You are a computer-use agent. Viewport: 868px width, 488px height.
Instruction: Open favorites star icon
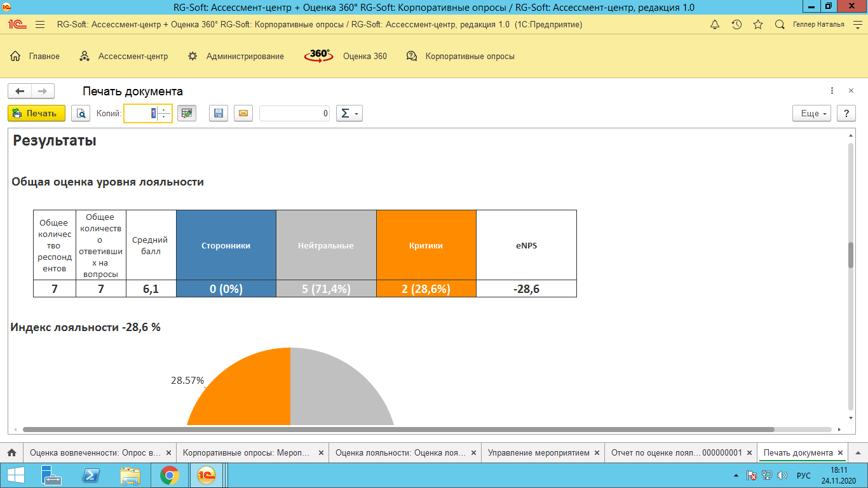coord(758,25)
